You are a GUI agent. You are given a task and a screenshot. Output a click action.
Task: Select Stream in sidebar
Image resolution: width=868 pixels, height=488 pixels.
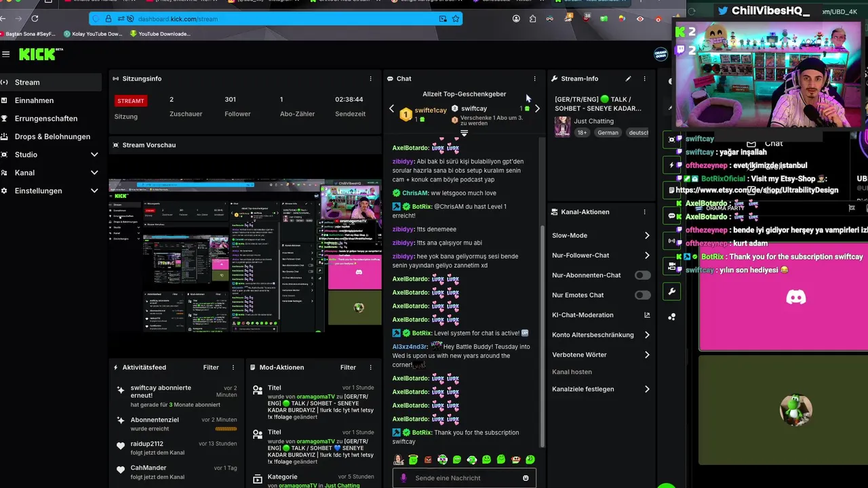coord(51,82)
